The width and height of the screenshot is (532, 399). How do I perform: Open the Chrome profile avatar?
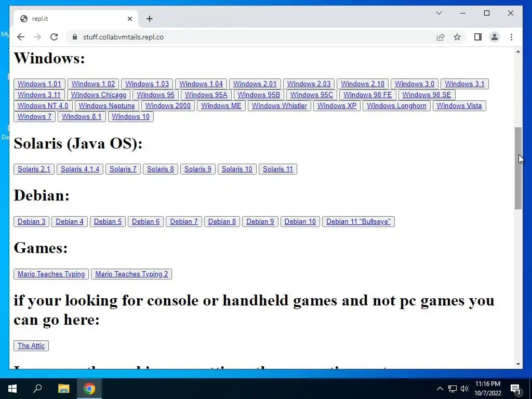click(x=495, y=37)
